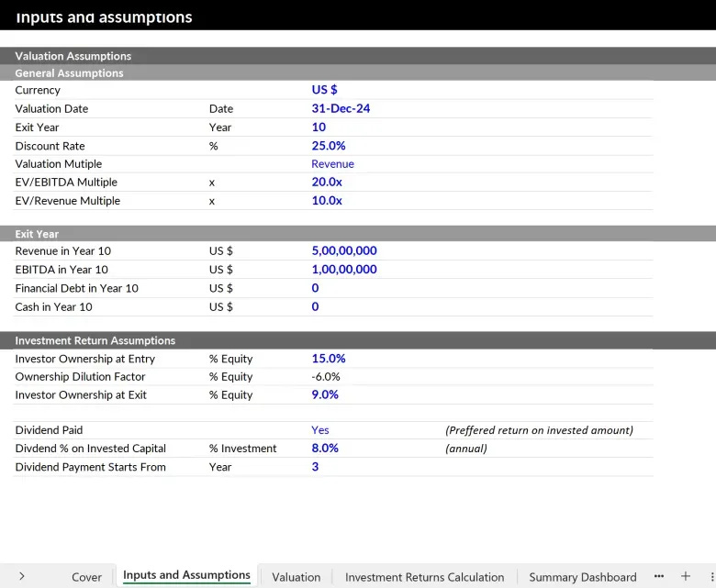Click the Dividend Paid label

(49, 430)
